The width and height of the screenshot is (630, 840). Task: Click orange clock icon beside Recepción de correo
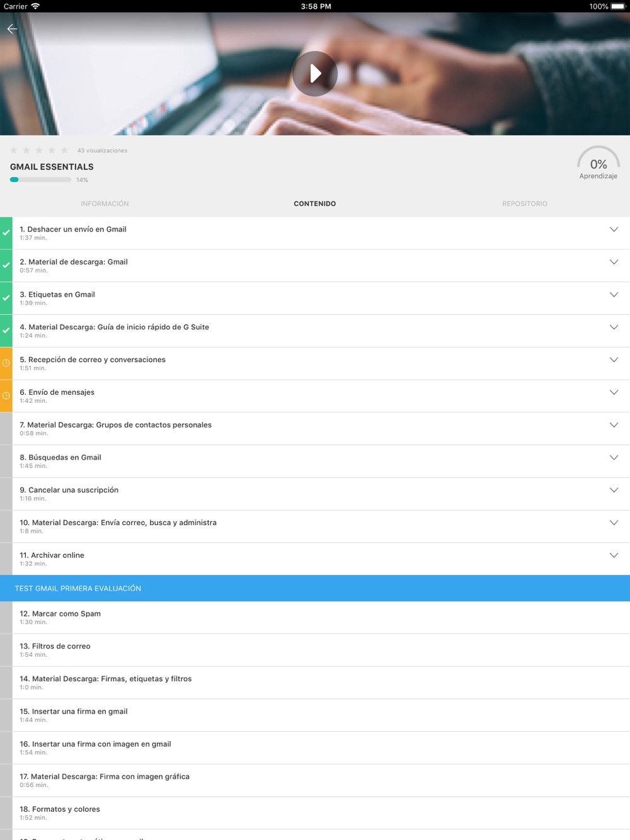click(6, 363)
